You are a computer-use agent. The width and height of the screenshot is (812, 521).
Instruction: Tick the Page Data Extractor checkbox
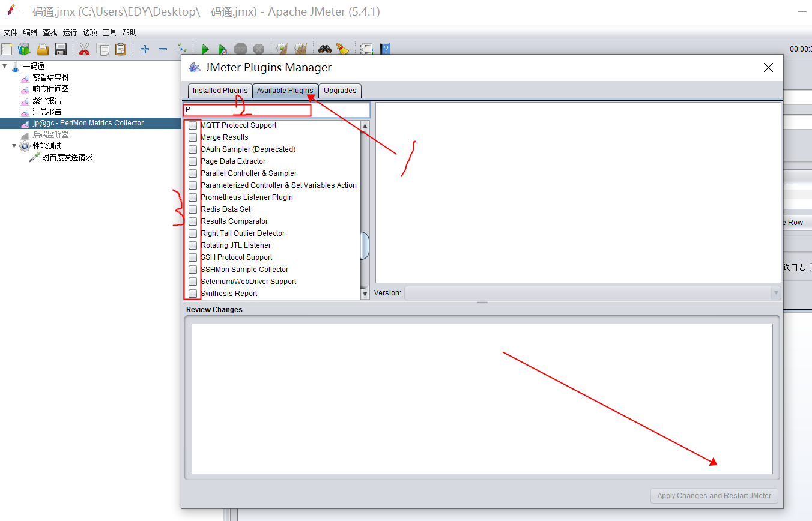pyautogui.click(x=193, y=161)
